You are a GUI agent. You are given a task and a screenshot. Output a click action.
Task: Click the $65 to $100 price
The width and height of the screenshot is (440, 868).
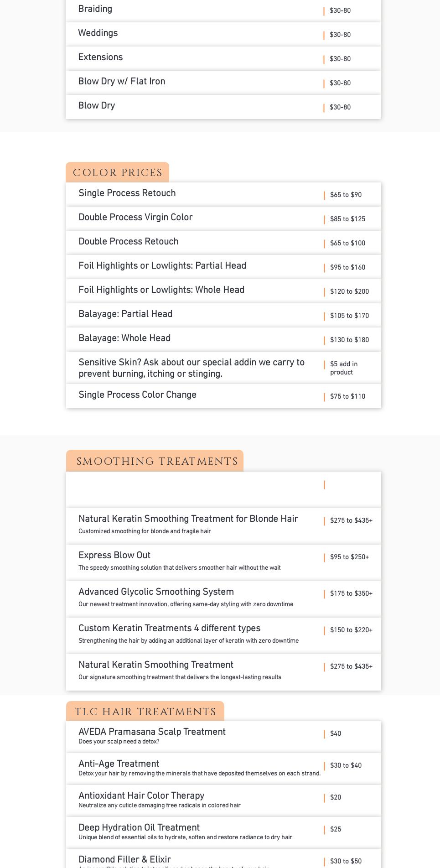coord(347,244)
